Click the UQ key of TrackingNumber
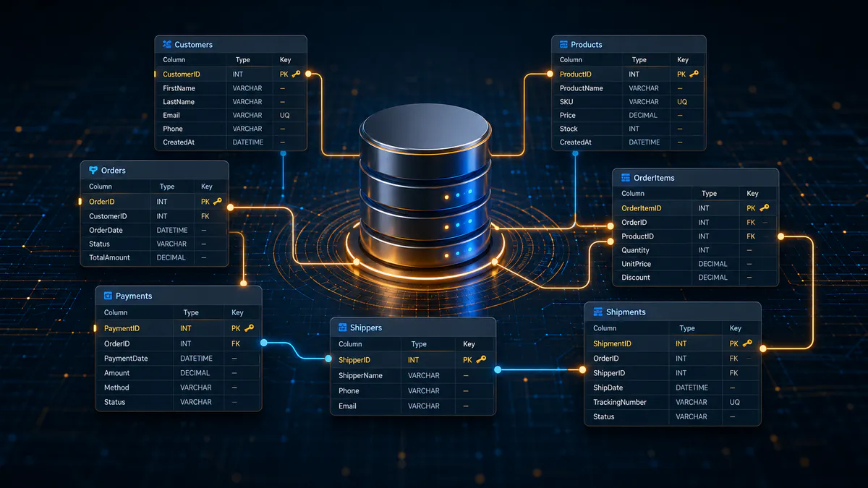This screenshot has width=868, height=488. 735,402
